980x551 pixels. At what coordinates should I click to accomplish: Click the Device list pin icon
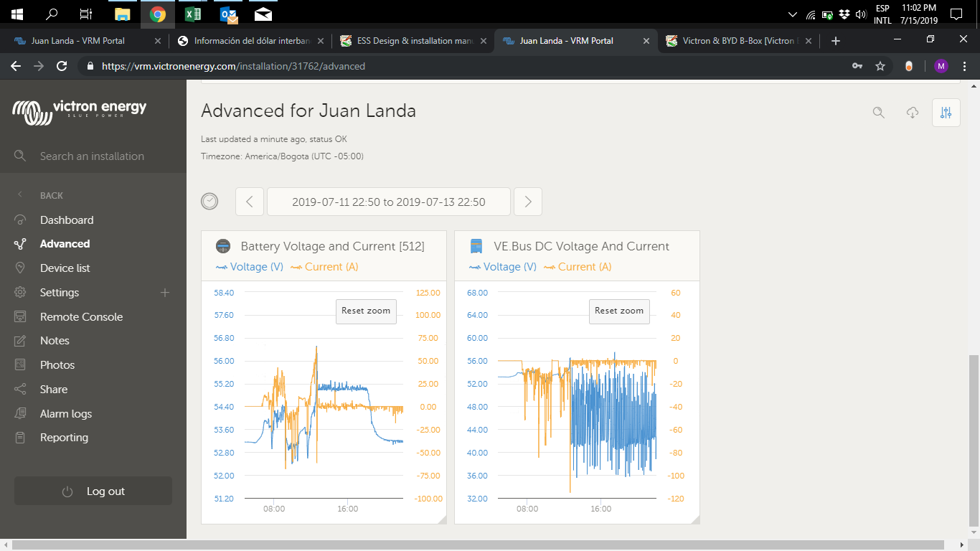(x=20, y=268)
